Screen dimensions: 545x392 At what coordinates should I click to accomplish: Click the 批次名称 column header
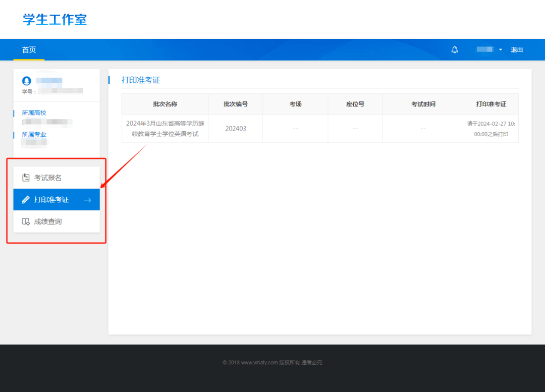(165, 104)
